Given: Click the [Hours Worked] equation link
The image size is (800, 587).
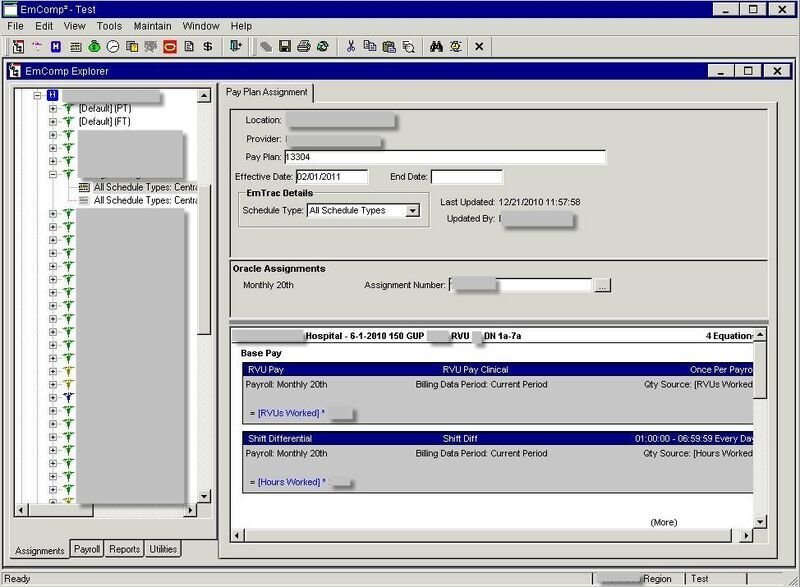Looking at the screenshot, I should tap(289, 482).
